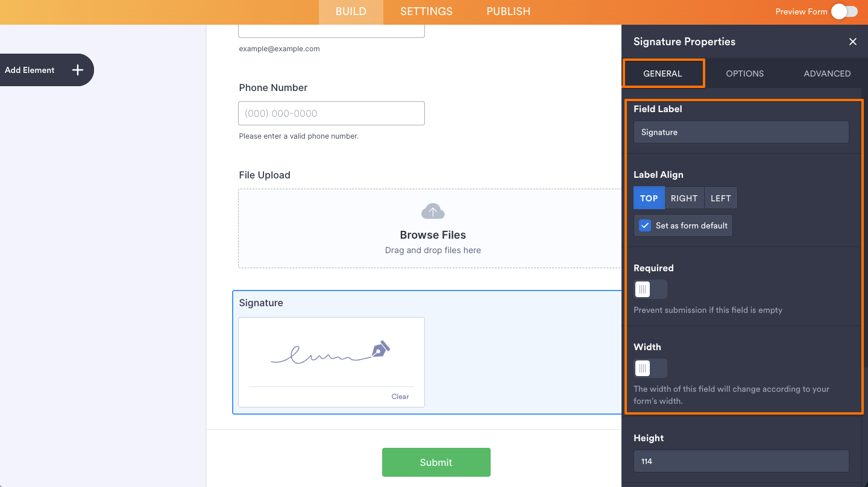
Task: Click the Phone Number label
Action: tap(273, 87)
